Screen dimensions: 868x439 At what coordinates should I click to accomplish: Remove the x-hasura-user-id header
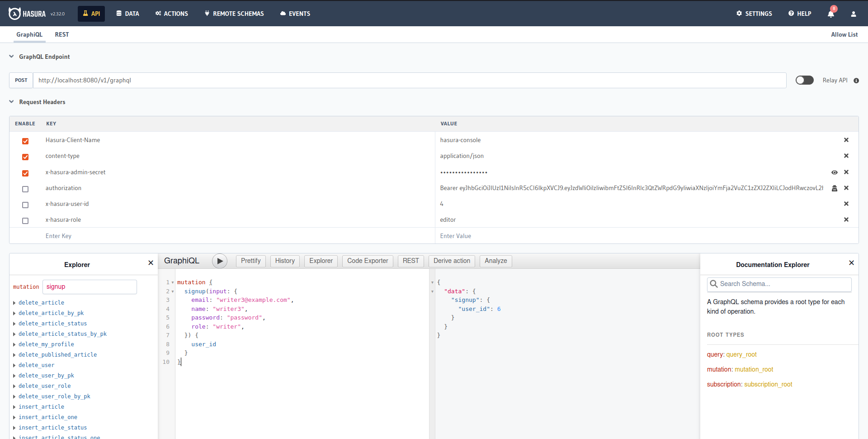coord(846,204)
